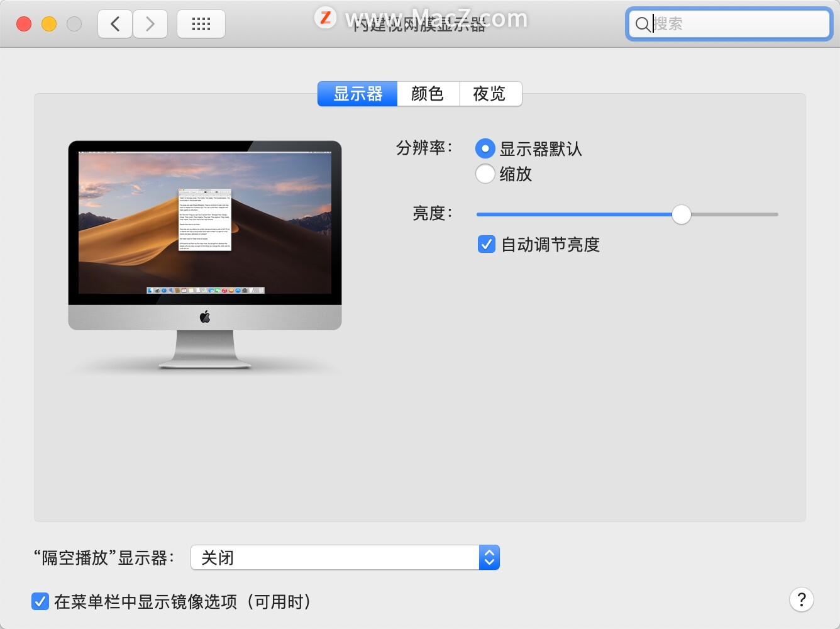Open help with the question mark button

802,599
